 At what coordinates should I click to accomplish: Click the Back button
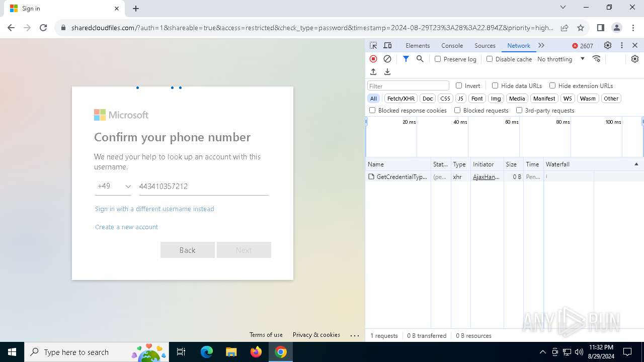[x=188, y=250]
